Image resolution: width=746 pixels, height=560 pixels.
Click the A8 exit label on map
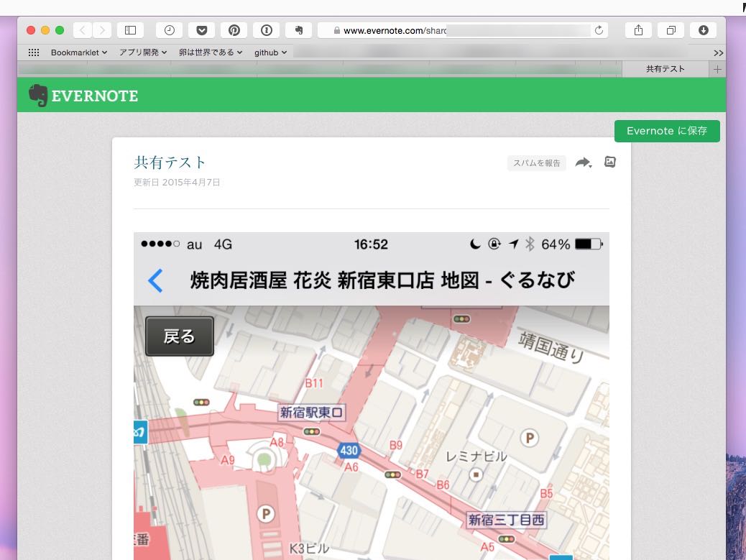[277, 443]
